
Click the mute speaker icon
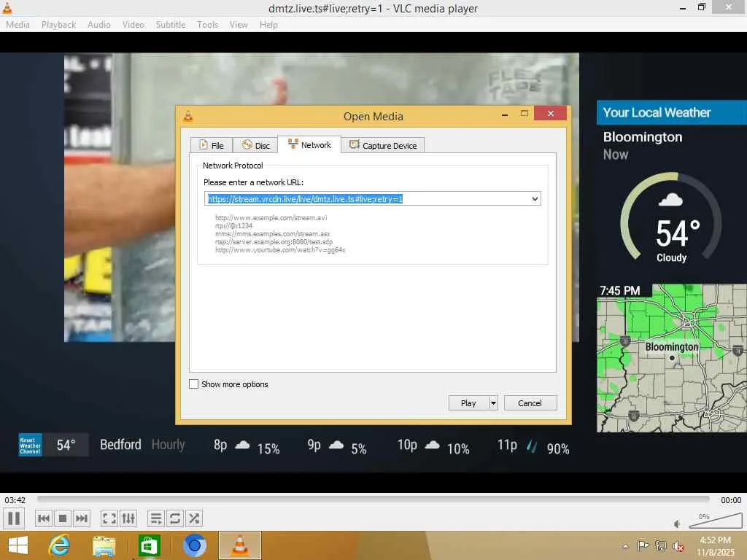tap(677, 524)
